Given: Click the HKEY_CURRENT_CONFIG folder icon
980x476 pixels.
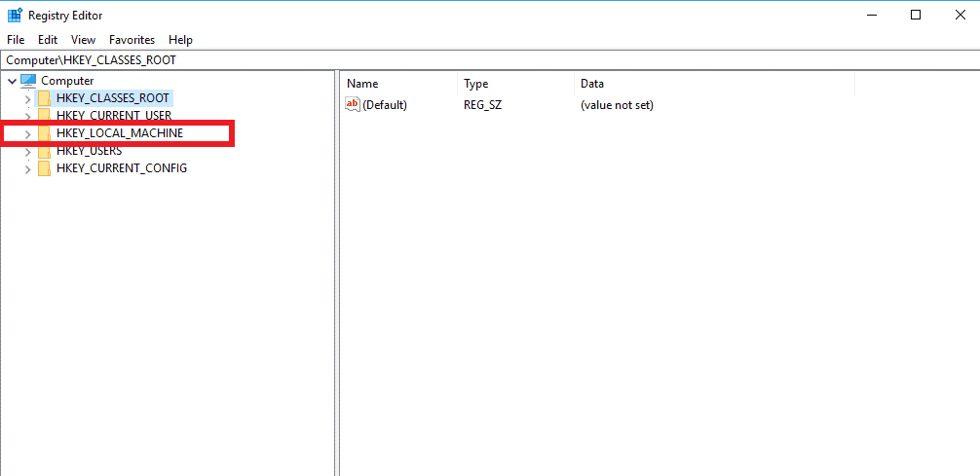Looking at the screenshot, I should 44,168.
